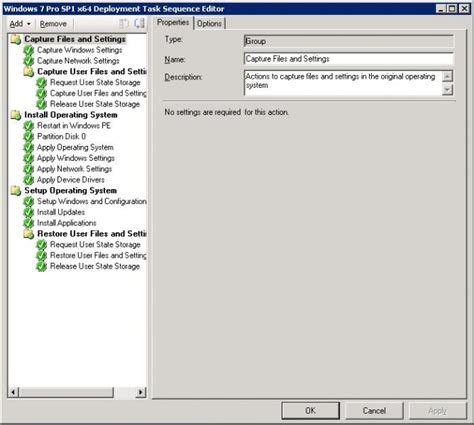Click in the Name input field
The width and height of the screenshot is (474, 425).
pyautogui.click(x=349, y=59)
